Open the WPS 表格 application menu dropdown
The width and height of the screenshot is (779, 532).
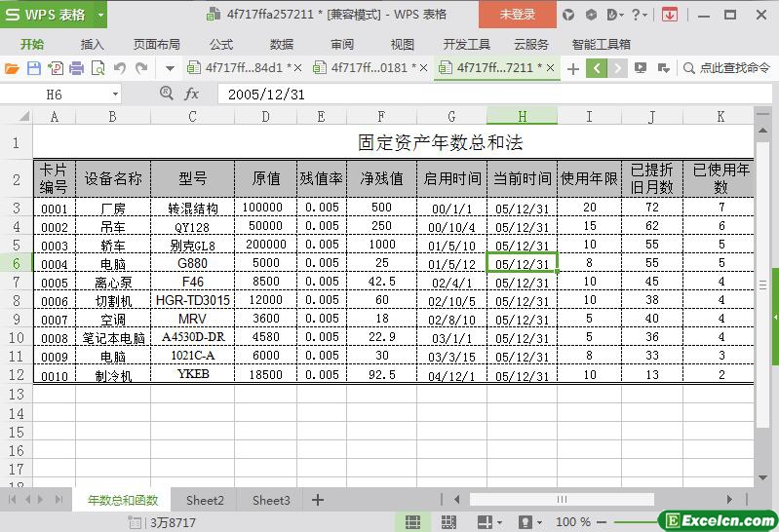click(100, 15)
